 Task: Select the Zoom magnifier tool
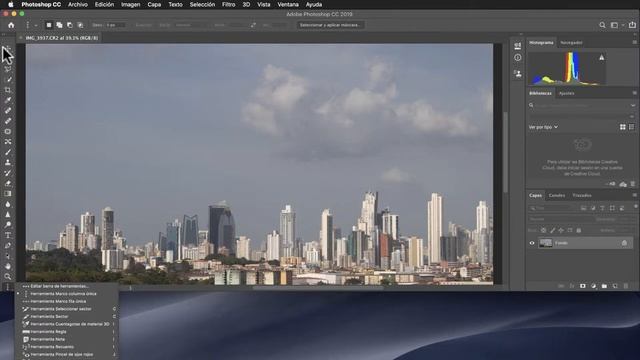point(8,277)
